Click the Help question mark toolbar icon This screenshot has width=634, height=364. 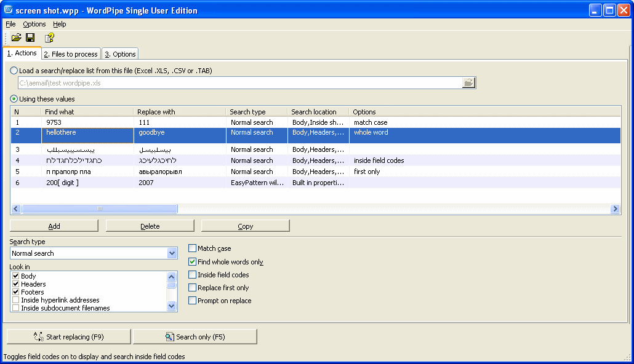point(49,38)
